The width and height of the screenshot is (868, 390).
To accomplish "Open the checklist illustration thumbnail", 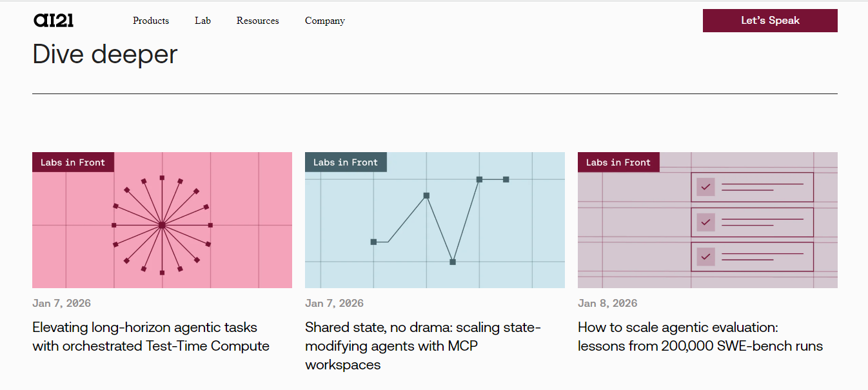I will (x=707, y=220).
